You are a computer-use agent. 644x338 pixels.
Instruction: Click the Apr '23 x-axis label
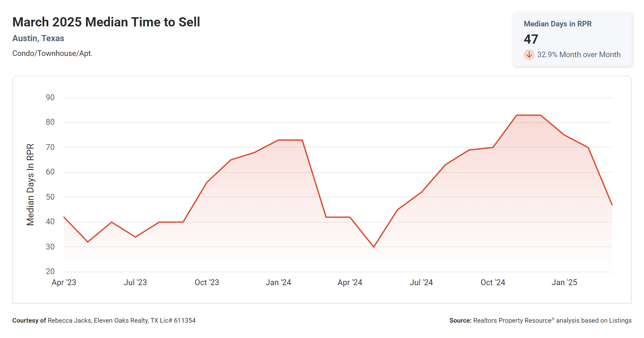point(64,282)
